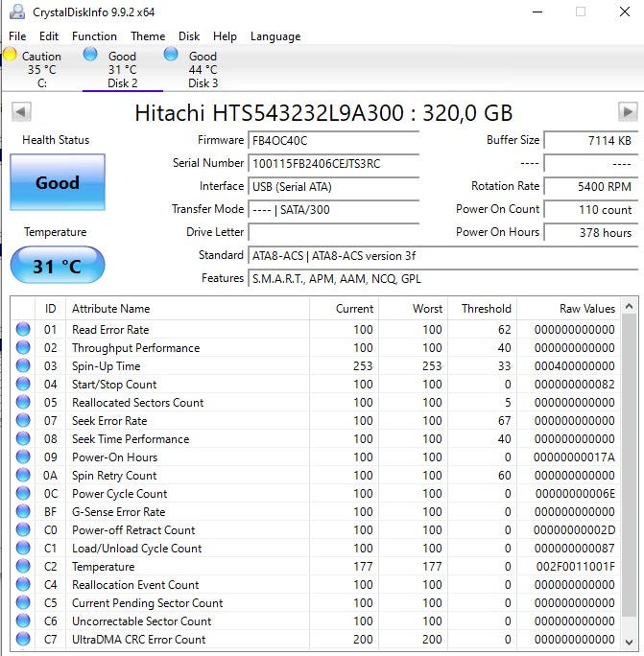Click the Transfer Mode field SATA/300
This screenshot has width=644, height=656.
[x=334, y=210]
